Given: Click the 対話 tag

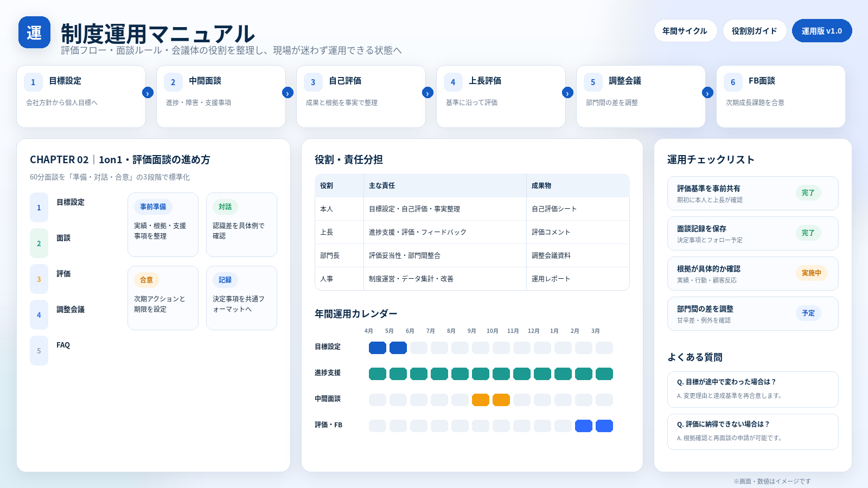Looking at the screenshot, I should click(x=225, y=207).
